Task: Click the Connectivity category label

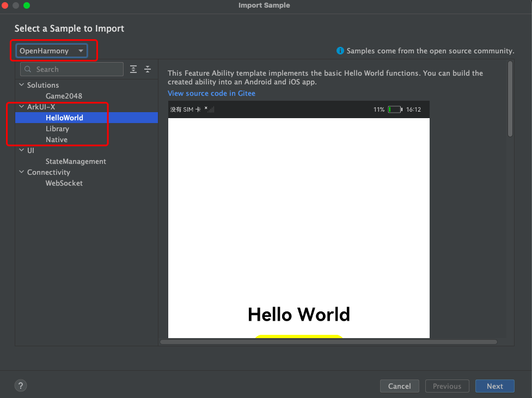Action: (48, 172)
